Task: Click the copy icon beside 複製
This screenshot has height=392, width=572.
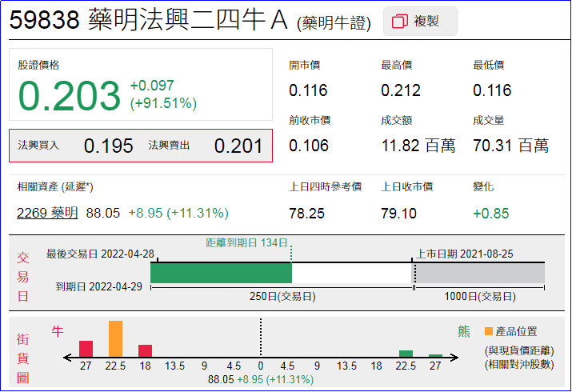Action: click(x=400, y=22)
